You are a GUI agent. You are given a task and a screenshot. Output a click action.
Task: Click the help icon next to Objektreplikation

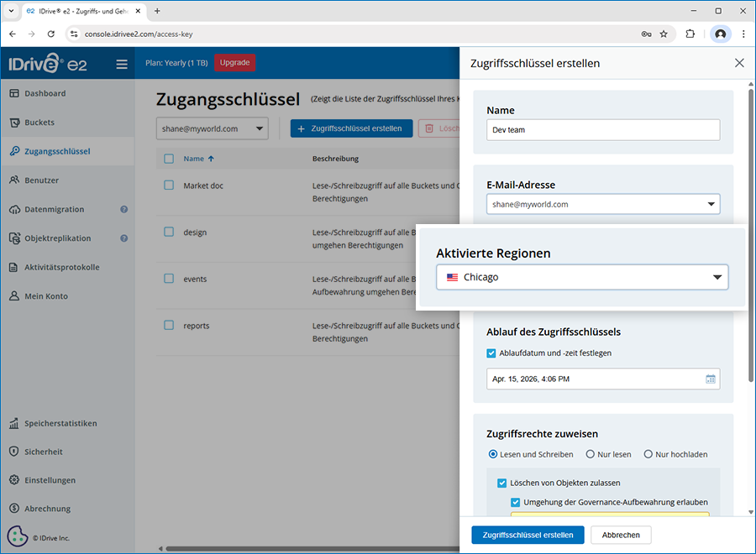123,238
